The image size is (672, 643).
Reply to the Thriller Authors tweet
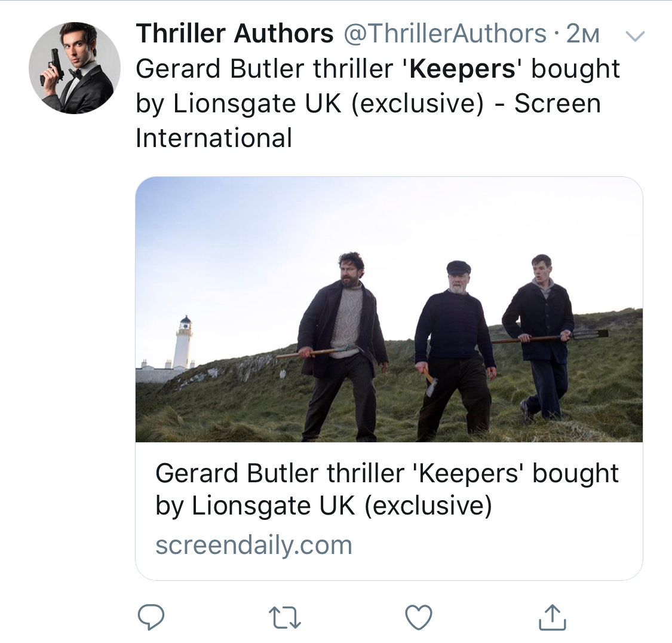tap(151, 617)
